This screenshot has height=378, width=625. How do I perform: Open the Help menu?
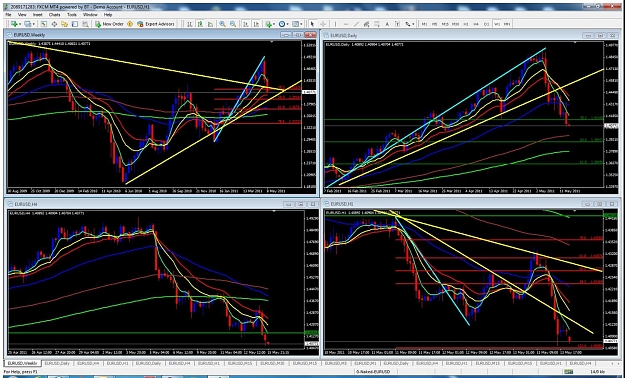click(108, 14)
